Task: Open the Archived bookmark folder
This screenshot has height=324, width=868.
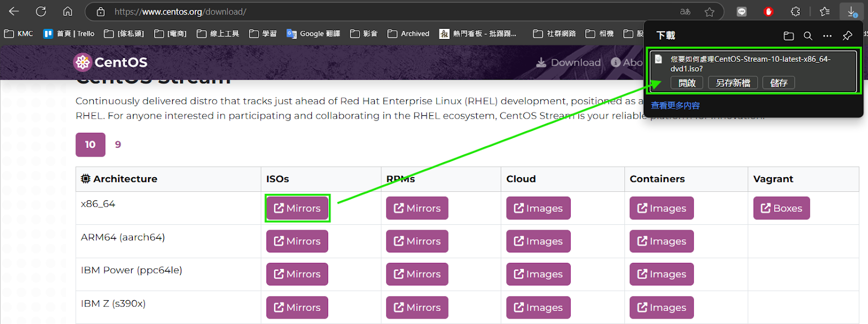Action: click(409, 34)
